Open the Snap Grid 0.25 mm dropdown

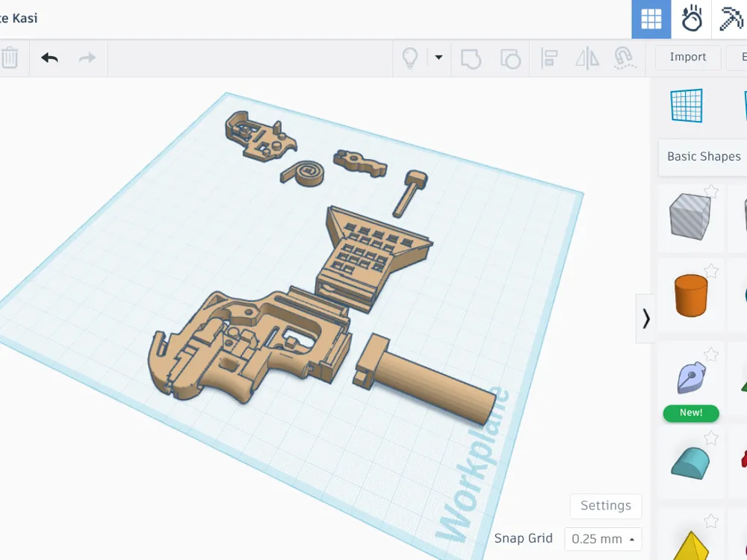coord(603,539)
